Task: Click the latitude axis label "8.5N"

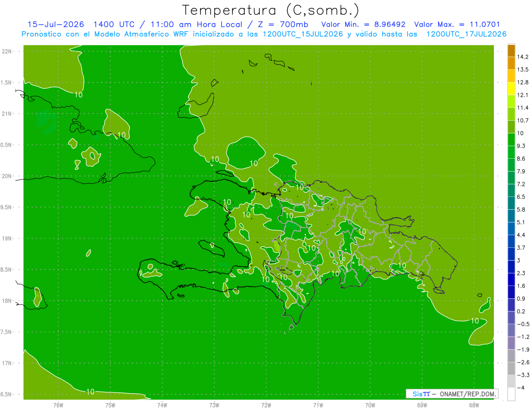Action: 7,270
